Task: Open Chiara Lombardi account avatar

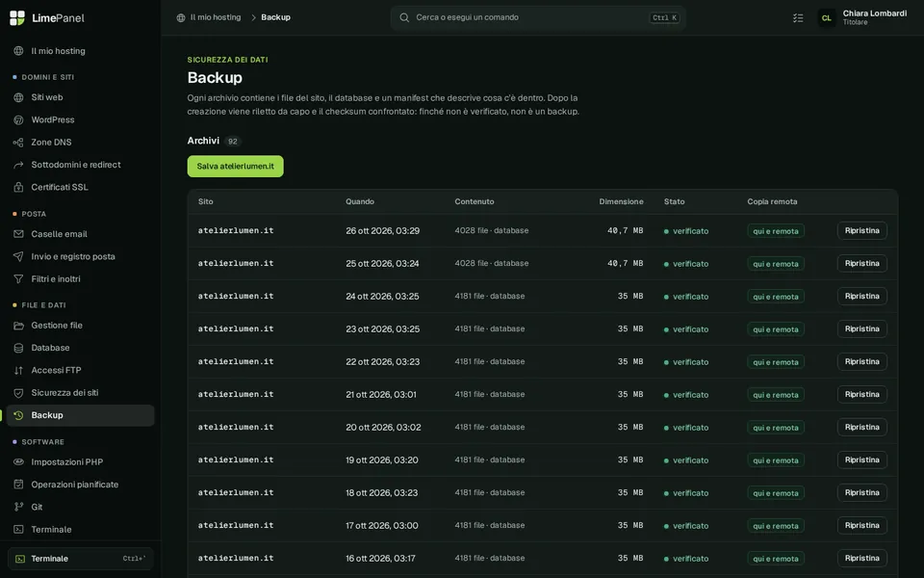Action: pos(826,17)
